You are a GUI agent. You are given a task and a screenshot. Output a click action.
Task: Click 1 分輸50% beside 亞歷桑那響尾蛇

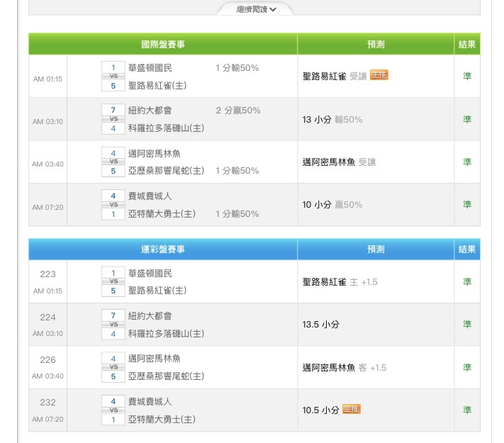click(x=237, y=170)
